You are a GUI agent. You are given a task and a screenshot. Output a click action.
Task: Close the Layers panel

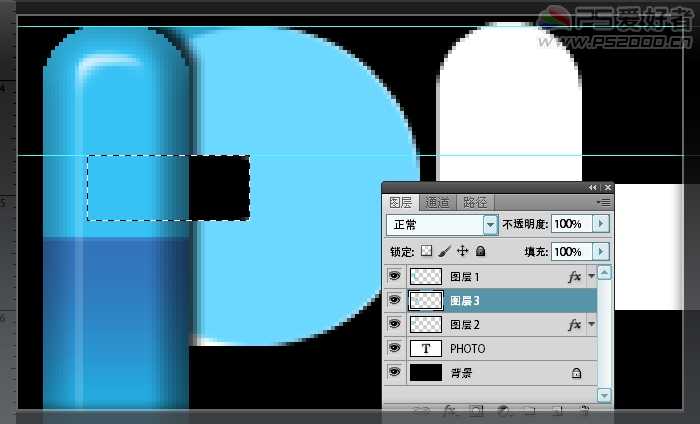pos(608,187)
